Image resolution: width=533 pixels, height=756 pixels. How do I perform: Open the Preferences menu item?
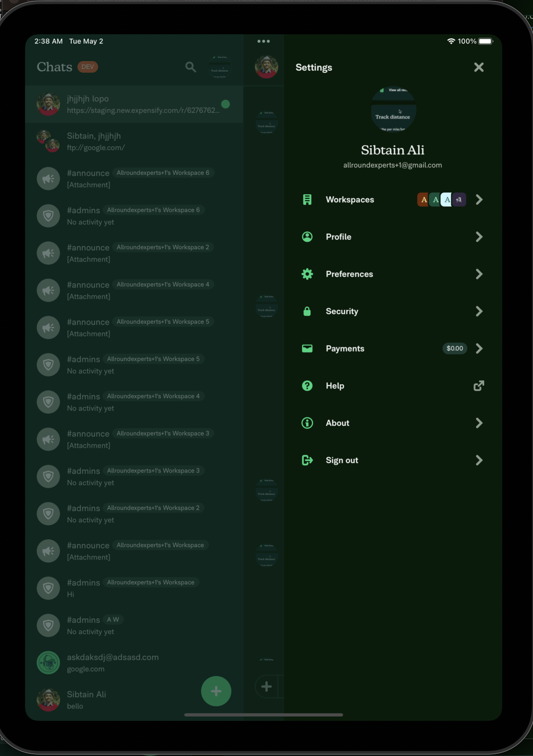pos(393,274)
